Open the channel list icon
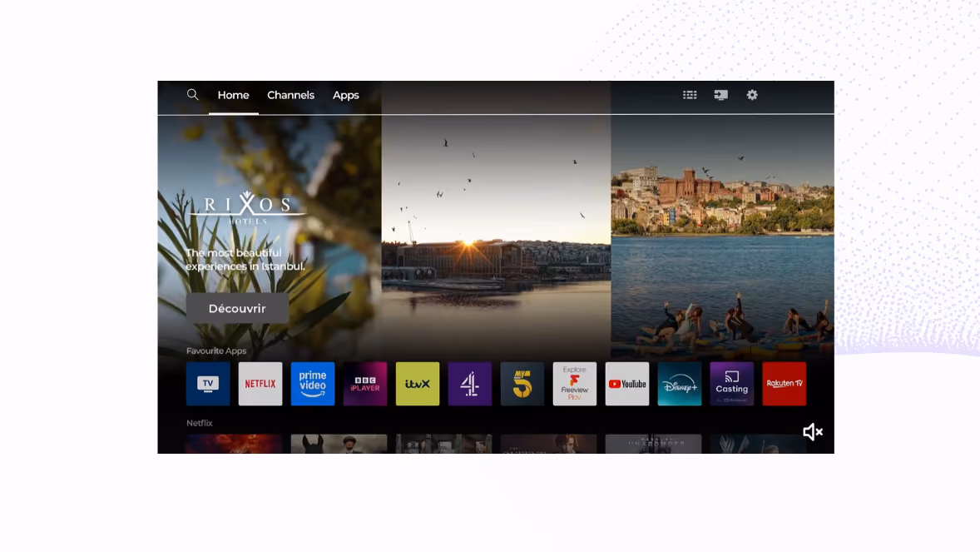Viewport: 980px width, 552px height. 690,95
